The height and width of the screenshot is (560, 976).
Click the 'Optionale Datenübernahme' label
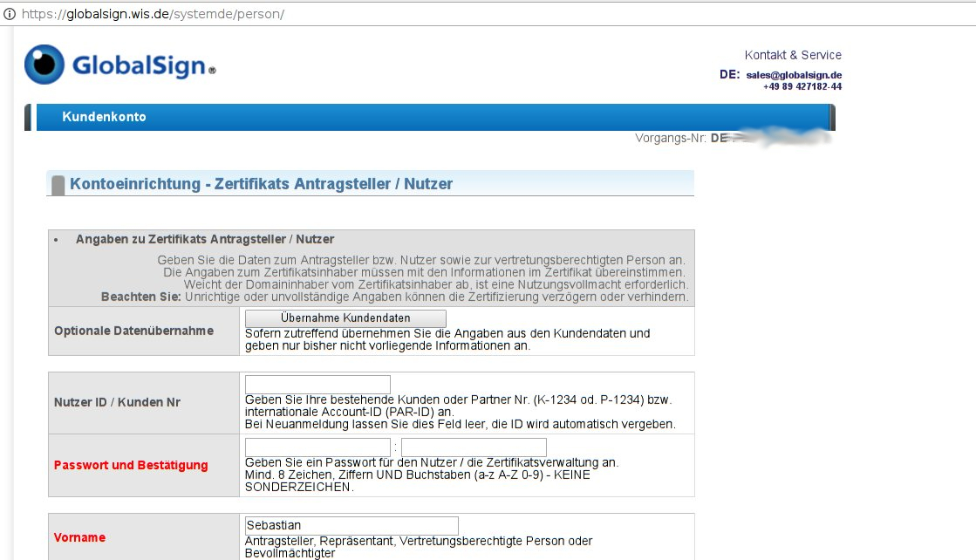tap(133, 331)
